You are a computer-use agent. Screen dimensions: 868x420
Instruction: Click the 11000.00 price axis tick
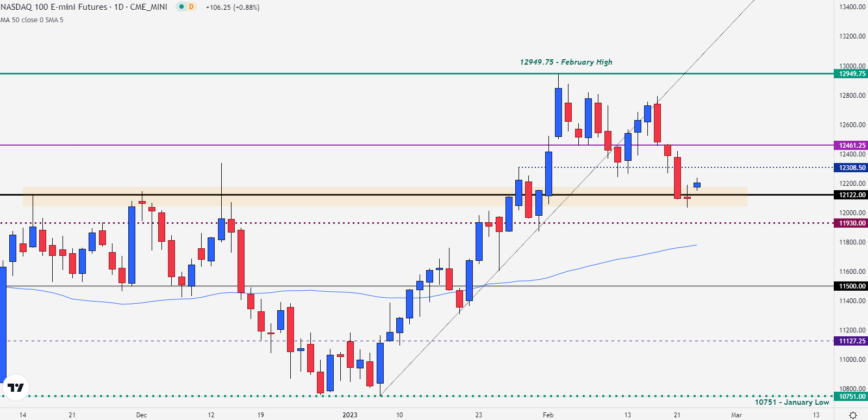[852, 360]
